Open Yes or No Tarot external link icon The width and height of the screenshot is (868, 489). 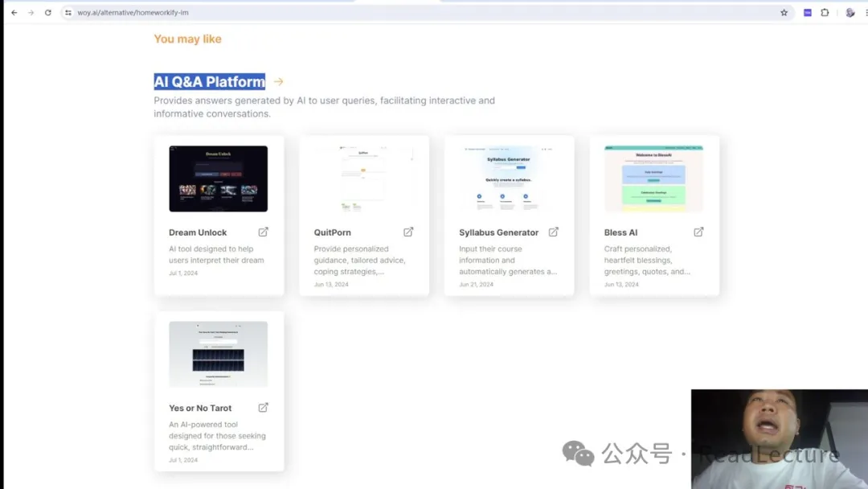[x=263, y=407]
